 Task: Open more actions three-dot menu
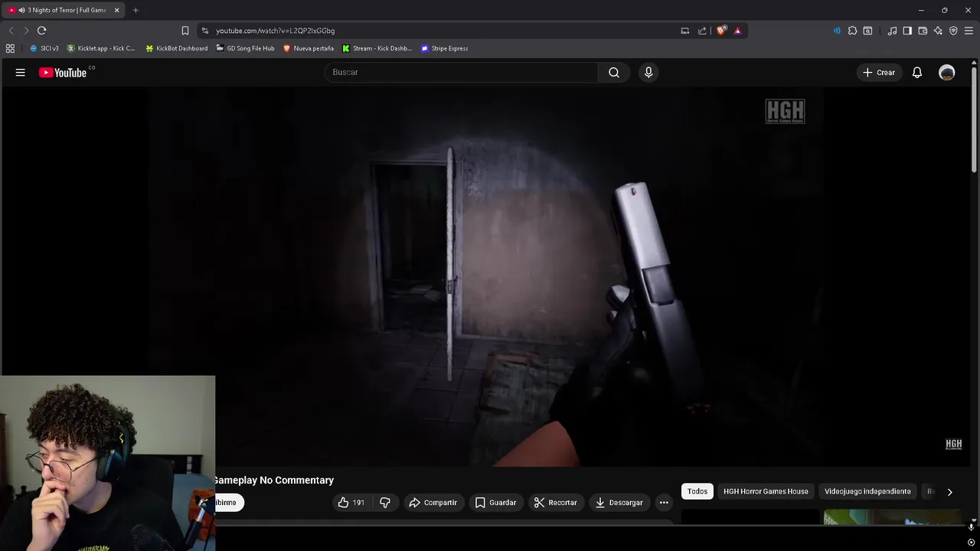coord(664,503)
